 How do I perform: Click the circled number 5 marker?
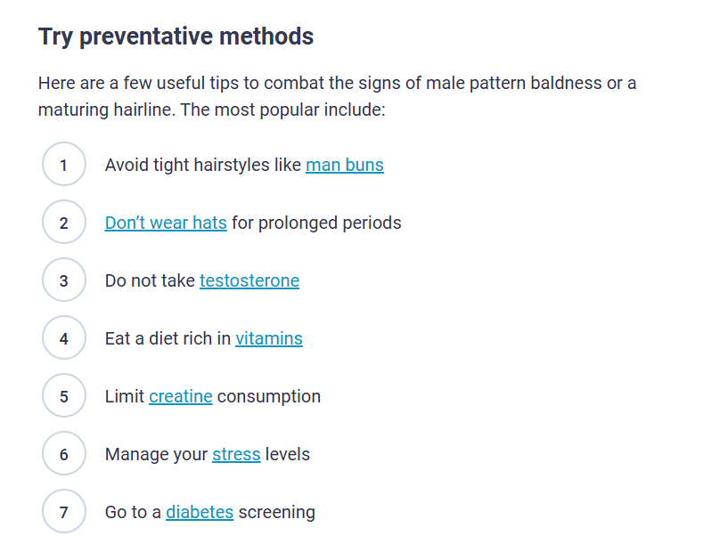pyautogui.click(x=64, y=396)
